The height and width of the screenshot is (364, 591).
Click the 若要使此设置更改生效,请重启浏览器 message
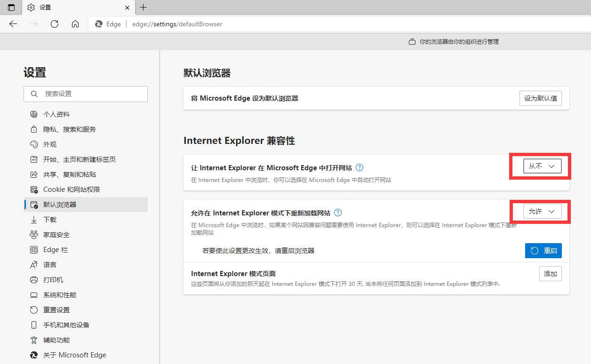click(x=258, y=251)
